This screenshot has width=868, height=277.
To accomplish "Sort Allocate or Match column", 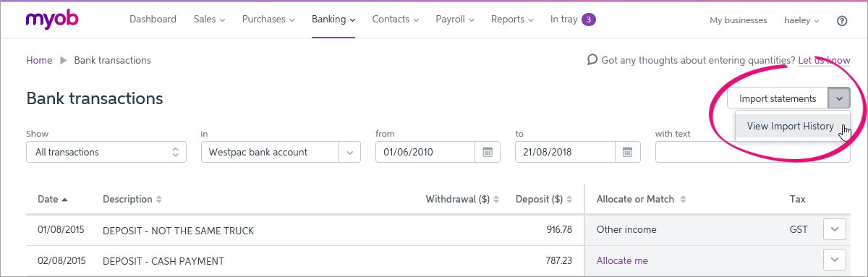I will point(683,199).
